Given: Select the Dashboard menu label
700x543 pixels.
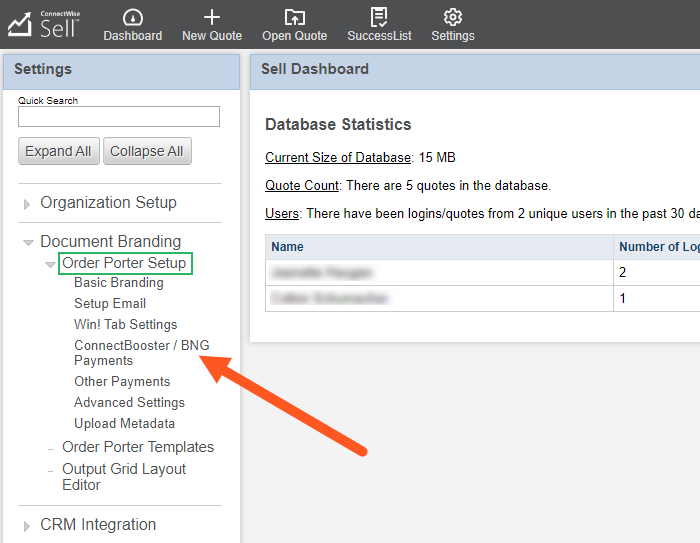Looking at the screenshot, I should point(133,36).
